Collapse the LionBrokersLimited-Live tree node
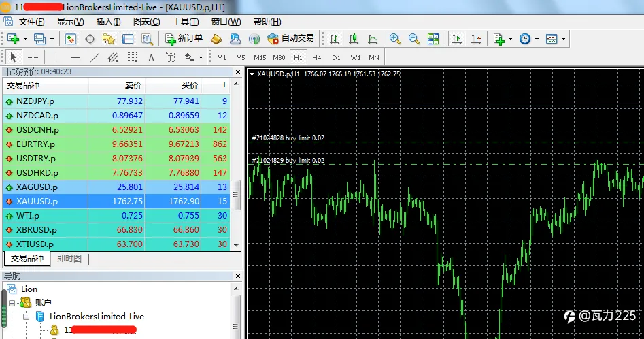 [26, 317]
